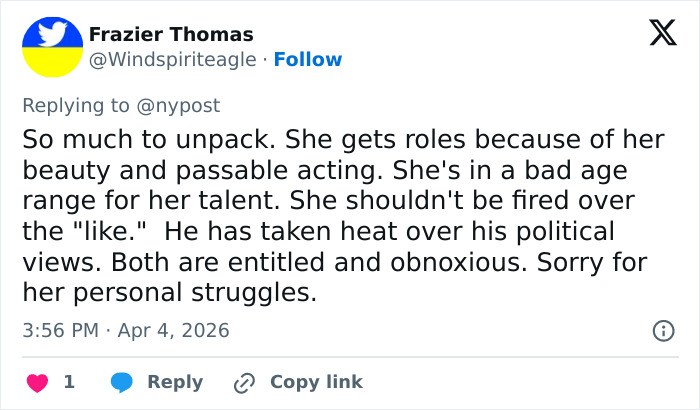700x410 pixels.
Task: Click the "So much to unpack" sentence
Action: pos(132,138)
